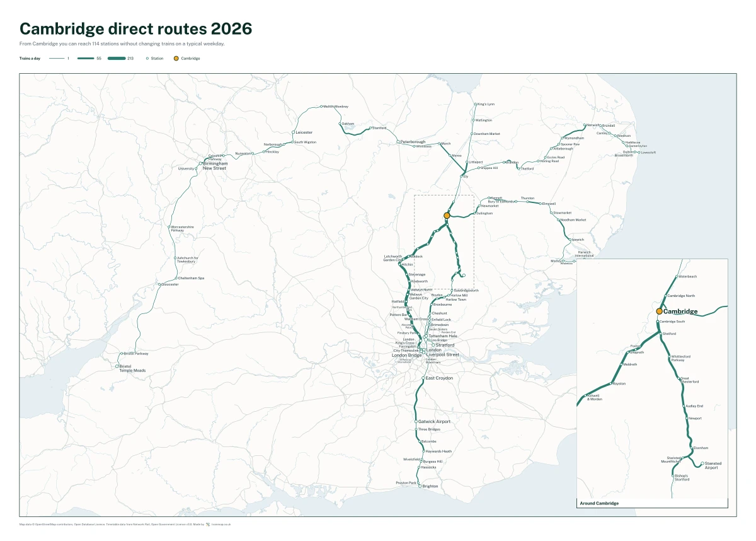Click the 'Needham Market' station label
Image resolution: width=756 pixels, height=541 pixels.
point(573,220)
